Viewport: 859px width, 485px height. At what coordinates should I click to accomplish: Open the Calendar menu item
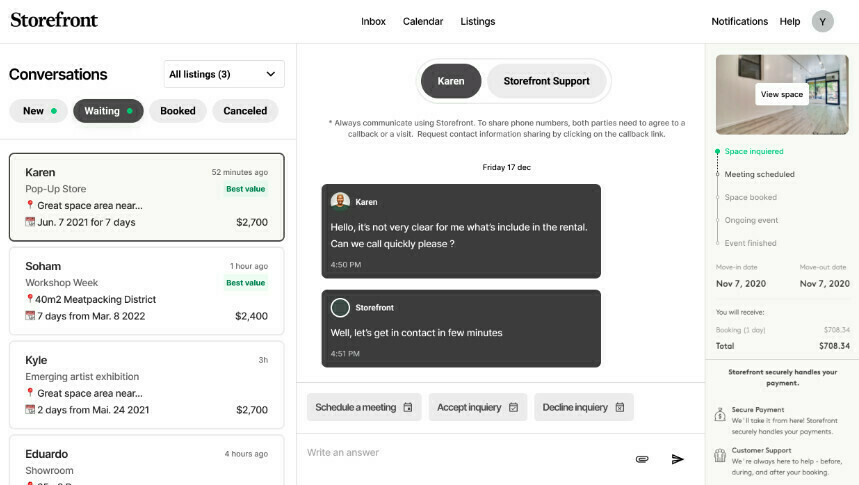[423, 21]
